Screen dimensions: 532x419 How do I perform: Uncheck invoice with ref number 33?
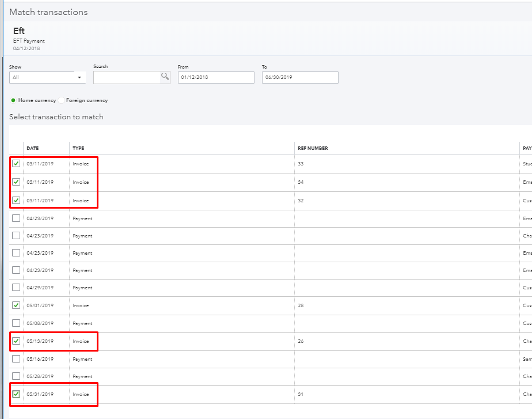(x=16, y=164)
